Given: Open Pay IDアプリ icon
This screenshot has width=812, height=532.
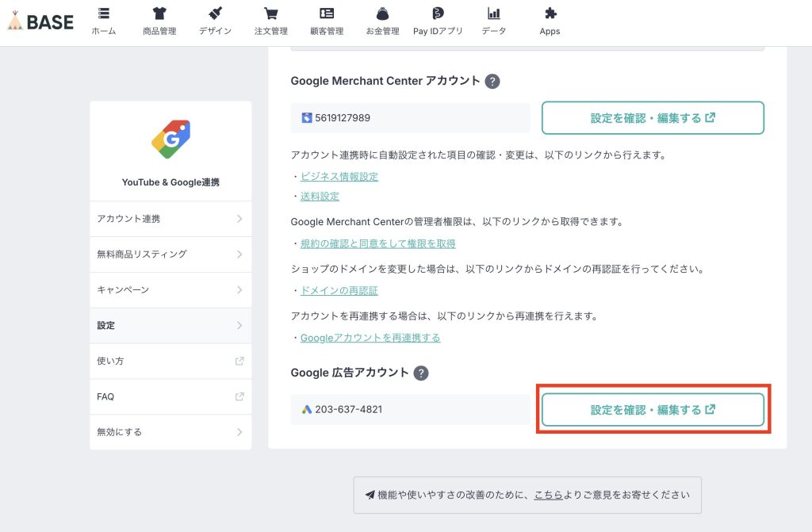Looking at the screenshot, I should point(438,13).
